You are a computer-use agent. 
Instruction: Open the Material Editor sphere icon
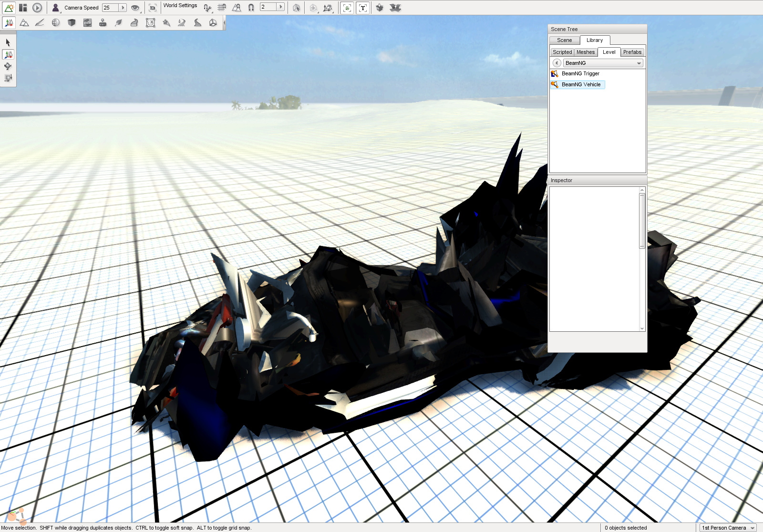coord(56,22)
